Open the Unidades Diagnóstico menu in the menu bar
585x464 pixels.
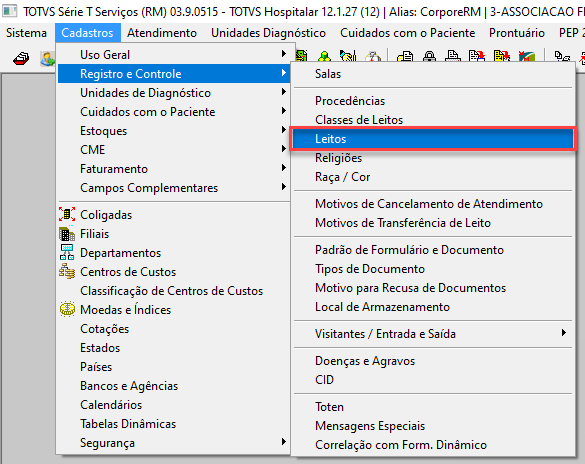(x=268, y=33)
